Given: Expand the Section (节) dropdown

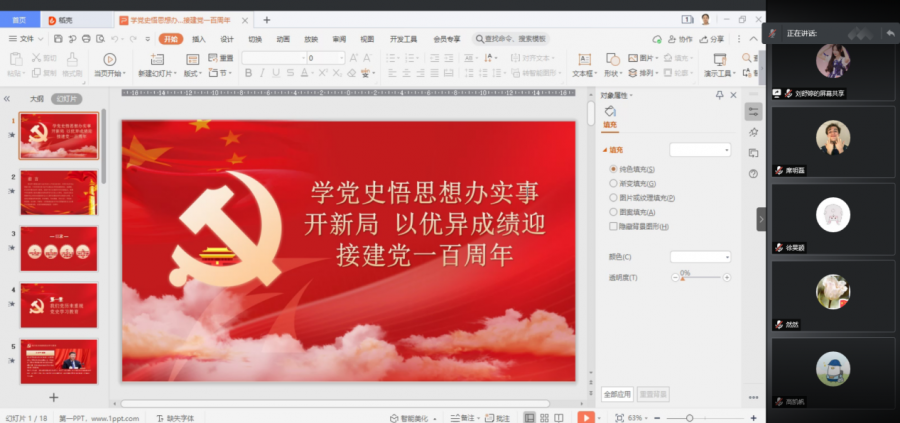Looking at the screenshot, I should pyautogui.click(x=220, y=73).
